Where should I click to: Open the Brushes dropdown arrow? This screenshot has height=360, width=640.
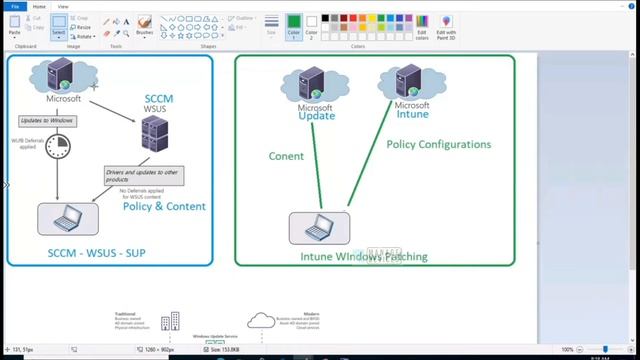(x=144, y=38)
